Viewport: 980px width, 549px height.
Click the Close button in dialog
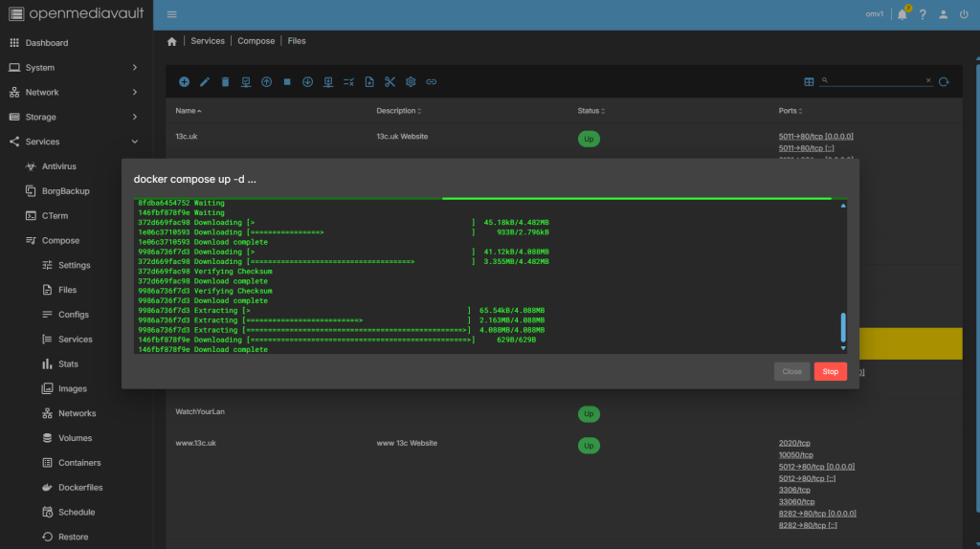click(791, 372)
